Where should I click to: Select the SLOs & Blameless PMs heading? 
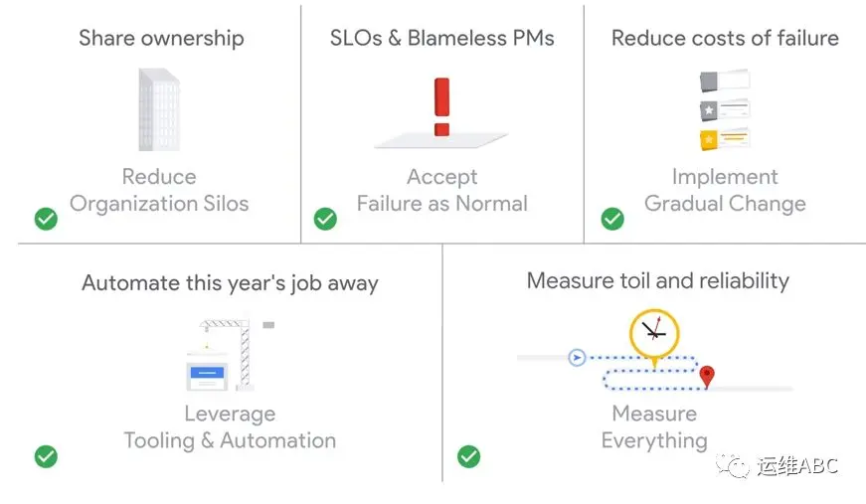[441, 38]
